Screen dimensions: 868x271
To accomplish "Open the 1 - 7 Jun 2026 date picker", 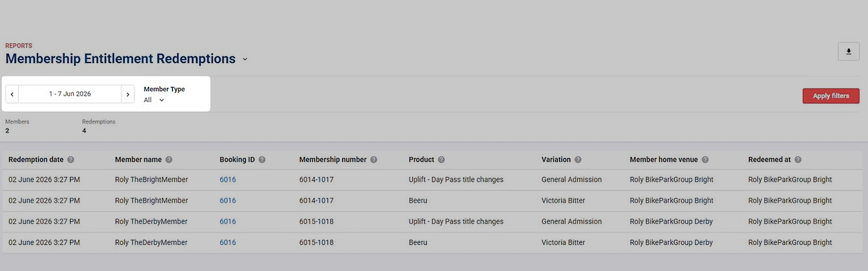I will point(70,94).
